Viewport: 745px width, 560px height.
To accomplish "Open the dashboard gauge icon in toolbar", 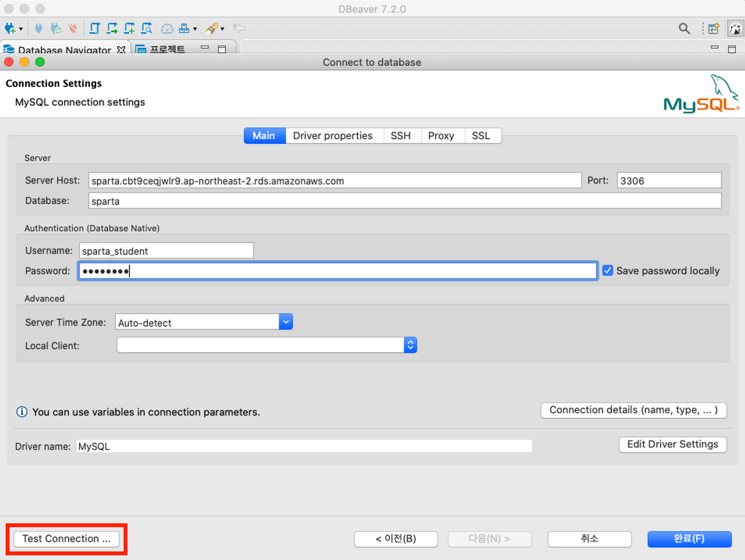I will tap(167, 28).
